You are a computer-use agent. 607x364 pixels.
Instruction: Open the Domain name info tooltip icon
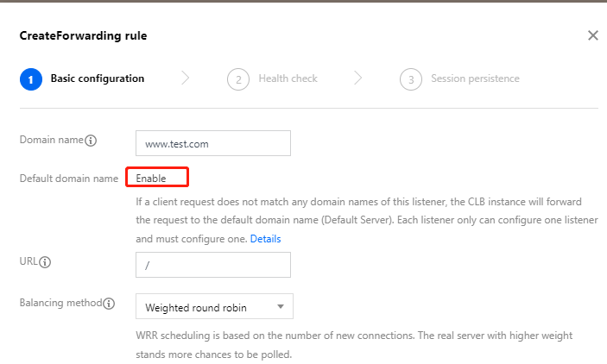point(91,141)
